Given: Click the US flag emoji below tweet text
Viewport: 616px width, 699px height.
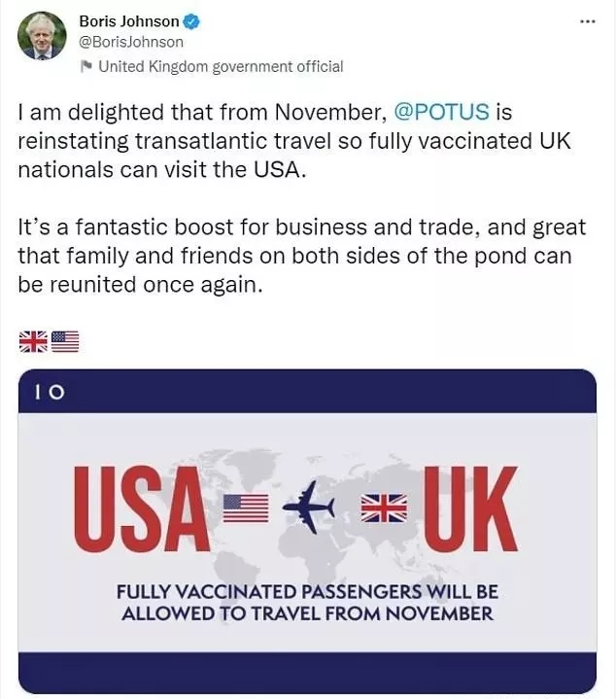Looking at the screenshot, I should tap(65, 341).
